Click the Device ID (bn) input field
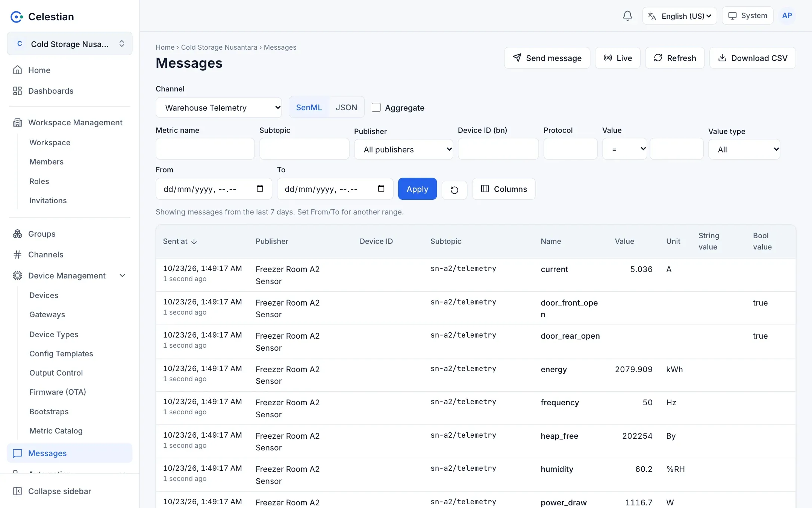This screenshot has width=812, height=508. point(498,149)
